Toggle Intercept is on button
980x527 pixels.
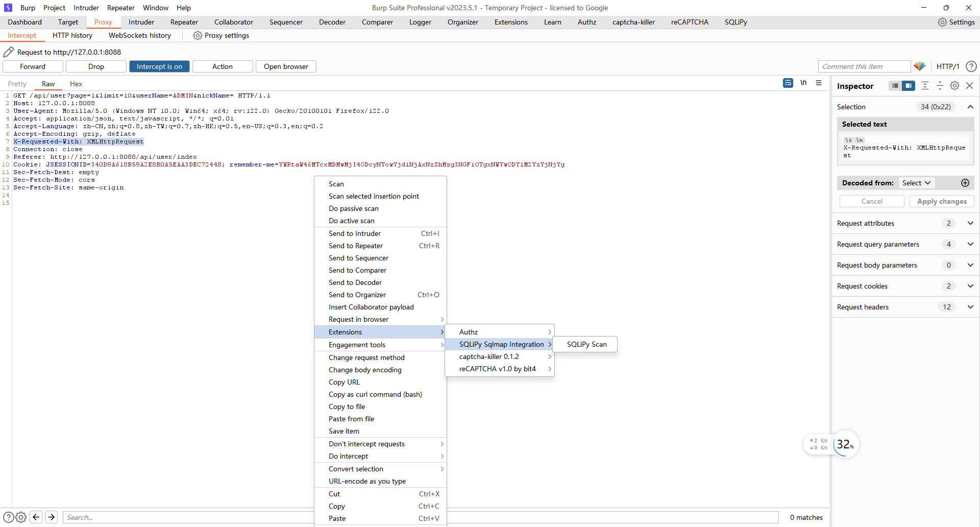coord(159,66)
